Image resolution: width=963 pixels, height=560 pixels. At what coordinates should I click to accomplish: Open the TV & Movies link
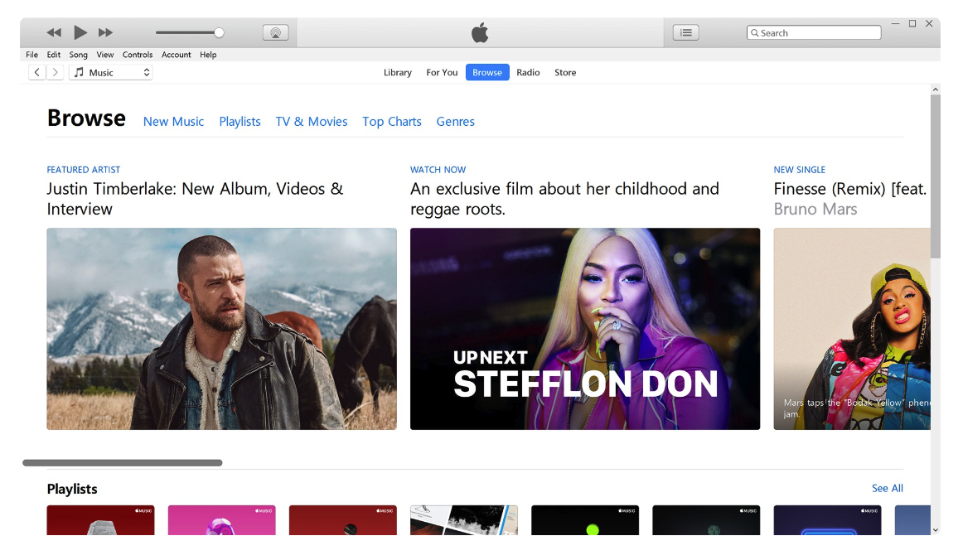(312, 122)
